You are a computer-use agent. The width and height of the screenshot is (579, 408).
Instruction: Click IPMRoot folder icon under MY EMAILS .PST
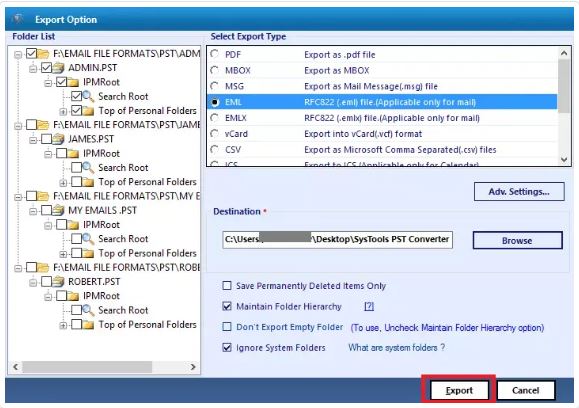tap(73, 225)
